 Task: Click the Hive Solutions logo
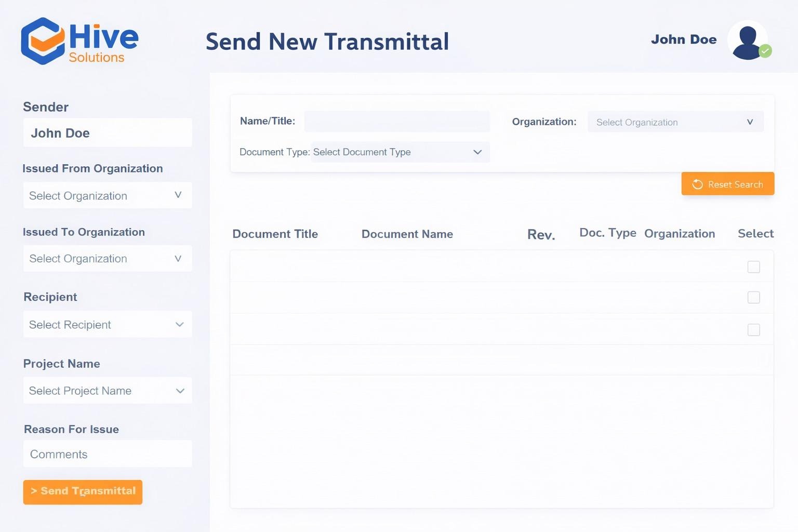[x=79, y=41]
